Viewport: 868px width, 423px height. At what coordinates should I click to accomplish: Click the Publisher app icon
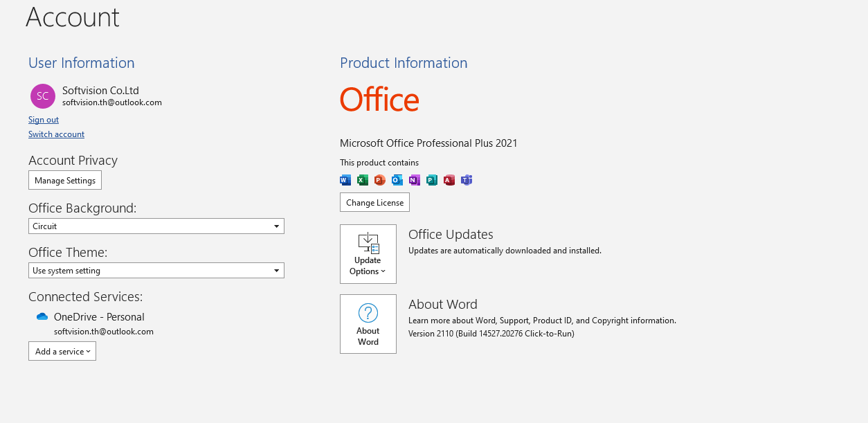[431, 180]
